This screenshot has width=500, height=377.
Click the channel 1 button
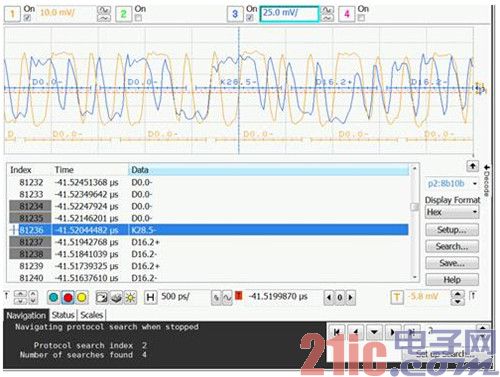pyautogui.click(x=12, y=14)
